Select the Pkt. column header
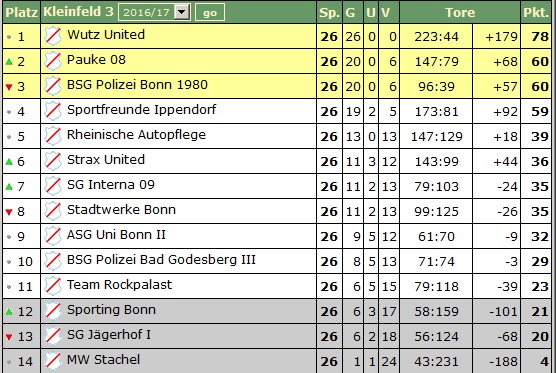556x373 pixels. (536, 12)
